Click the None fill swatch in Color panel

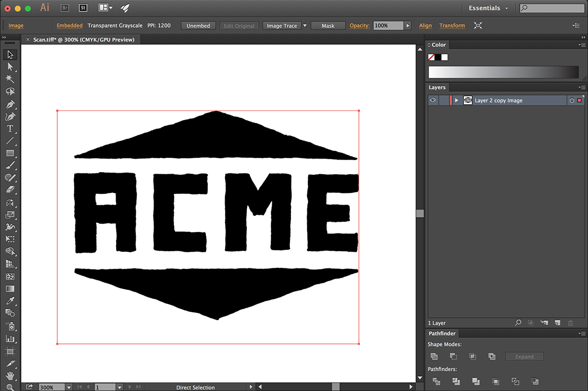tap(431, 57)
